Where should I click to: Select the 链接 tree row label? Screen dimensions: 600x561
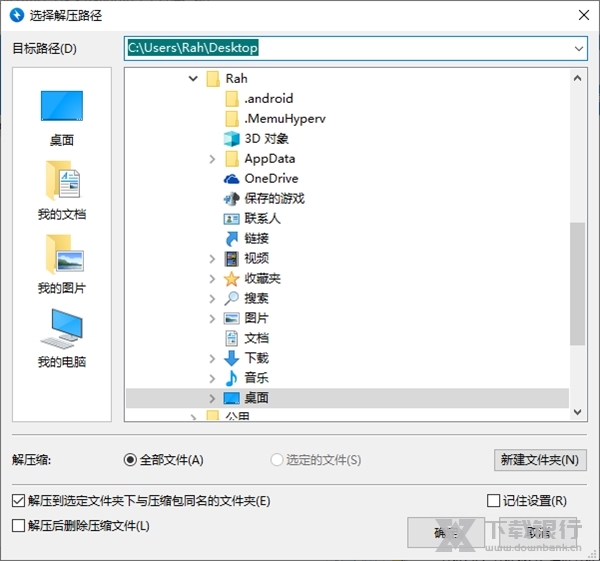click(x=256, y=238)
